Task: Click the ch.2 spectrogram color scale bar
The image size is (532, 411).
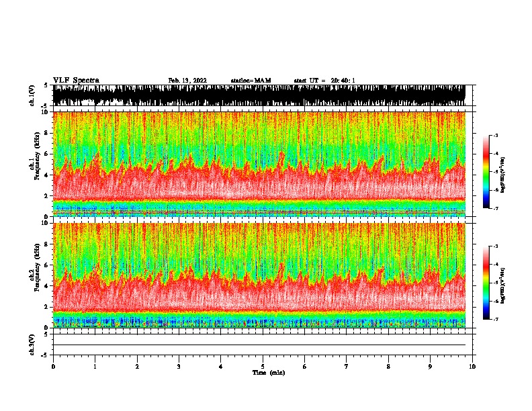Action: pyautogui.click(x=486, y=283)
